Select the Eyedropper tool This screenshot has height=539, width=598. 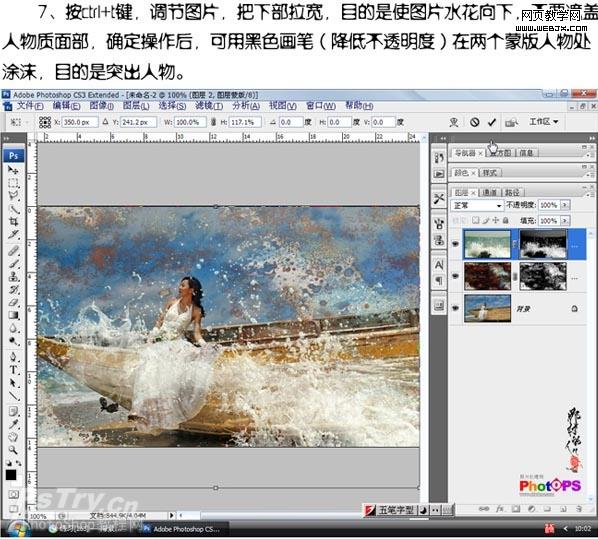tap(13, 424)
